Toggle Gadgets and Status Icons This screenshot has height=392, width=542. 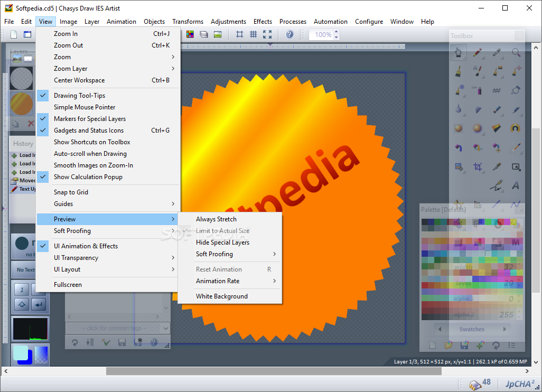[x=108, y=130]
